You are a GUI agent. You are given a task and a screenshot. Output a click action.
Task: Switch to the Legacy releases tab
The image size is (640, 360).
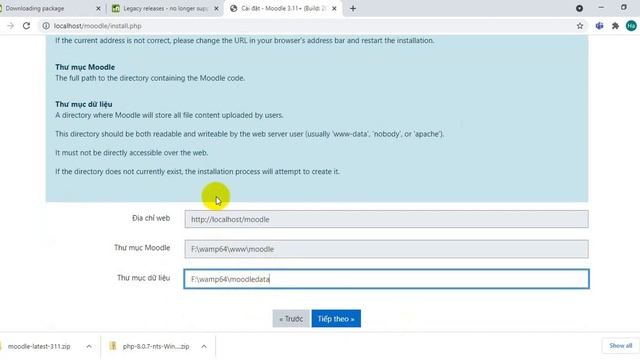click(165, 8)
